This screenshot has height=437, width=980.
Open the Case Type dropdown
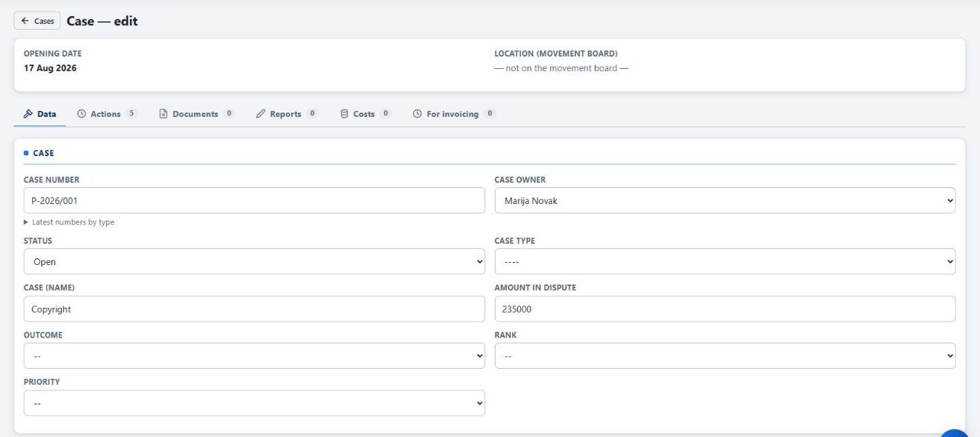(x=725, y=261)
